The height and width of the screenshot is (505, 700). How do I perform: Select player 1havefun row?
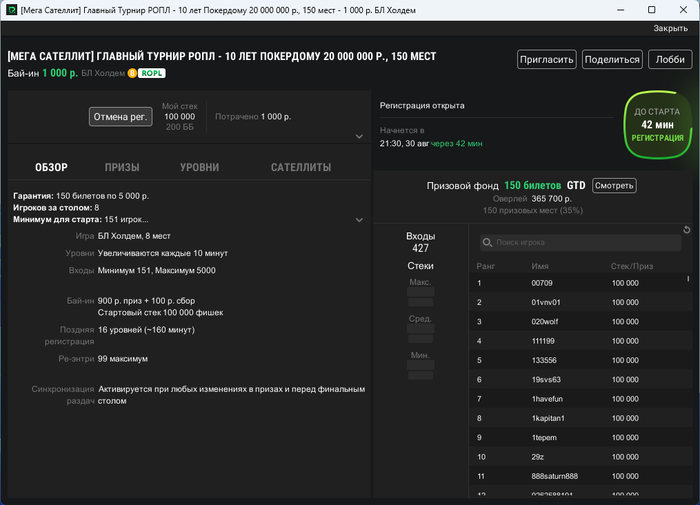coord(580,399)
